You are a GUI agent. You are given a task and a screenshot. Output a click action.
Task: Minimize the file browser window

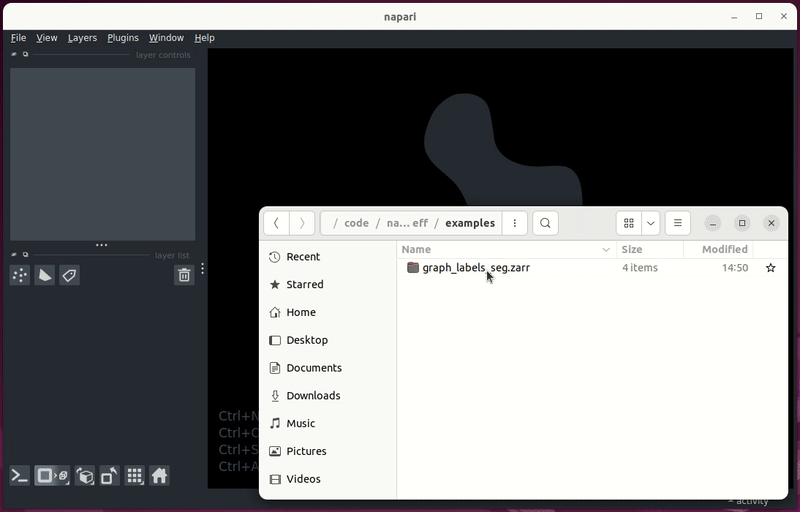[713, 223]
